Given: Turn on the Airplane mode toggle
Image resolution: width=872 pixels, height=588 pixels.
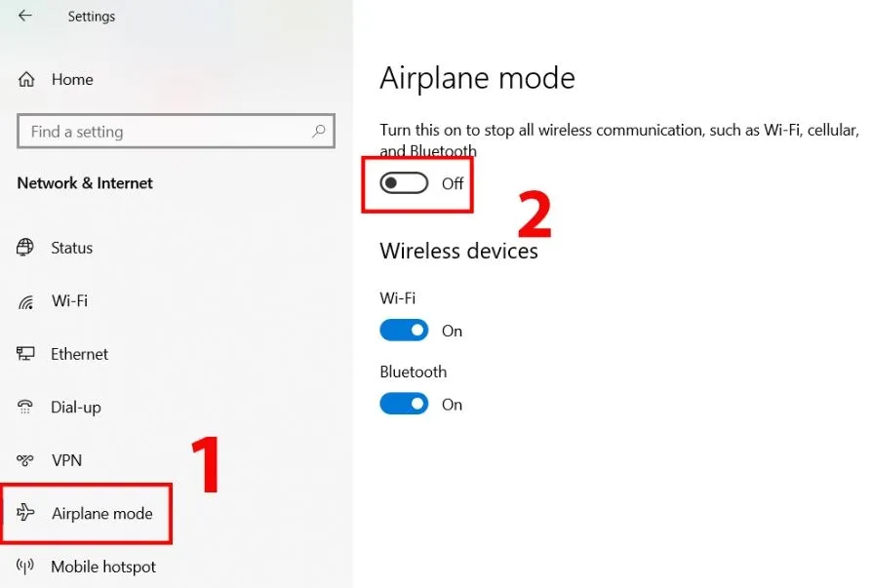Looking at the screenshot, I should point(404,183).
